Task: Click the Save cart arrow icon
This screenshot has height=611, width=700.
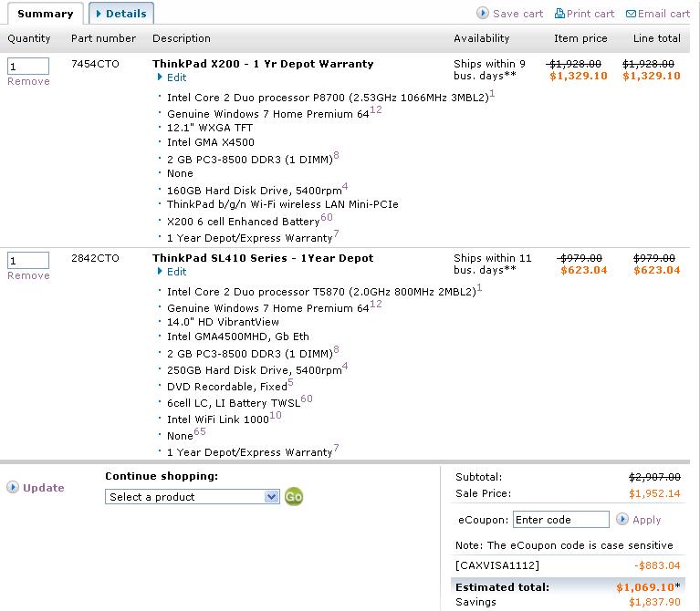Action: [x=483, y=14]
